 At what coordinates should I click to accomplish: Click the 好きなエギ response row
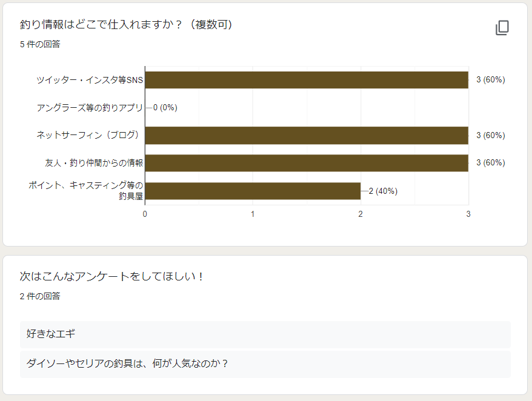point(265,334)
